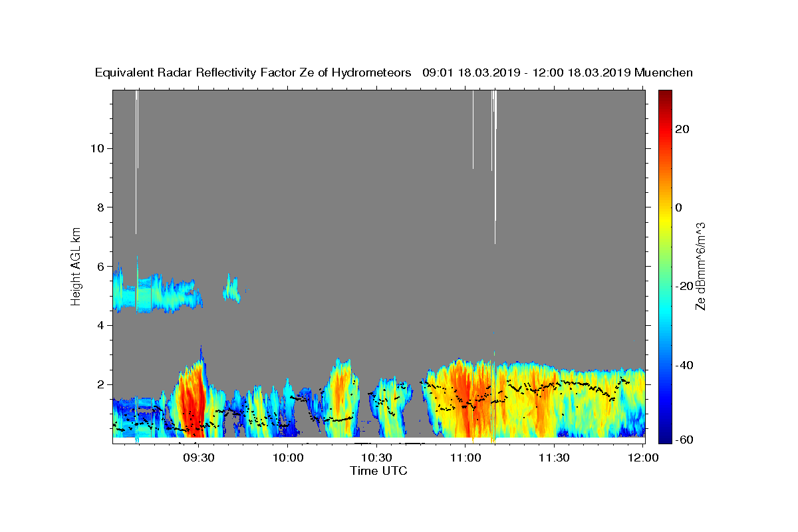
Task: Click the dark blue bottom of the colorbar
Action: point(664,436)
